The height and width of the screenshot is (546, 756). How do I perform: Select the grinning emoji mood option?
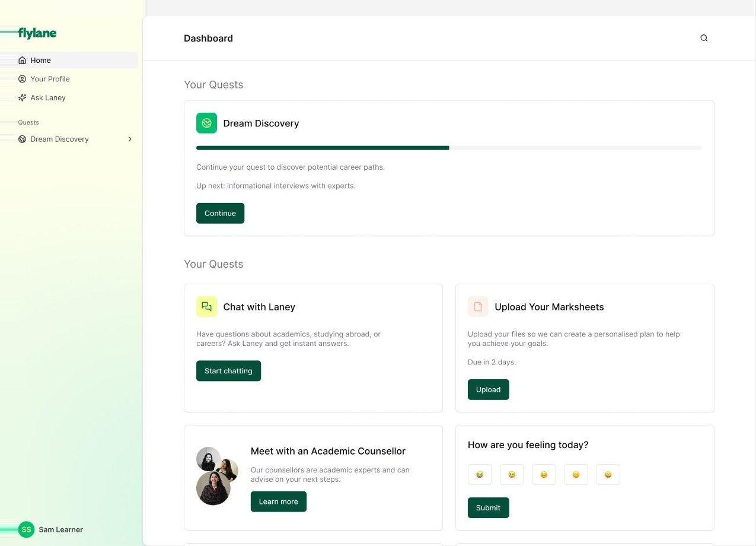coord(608,475)
